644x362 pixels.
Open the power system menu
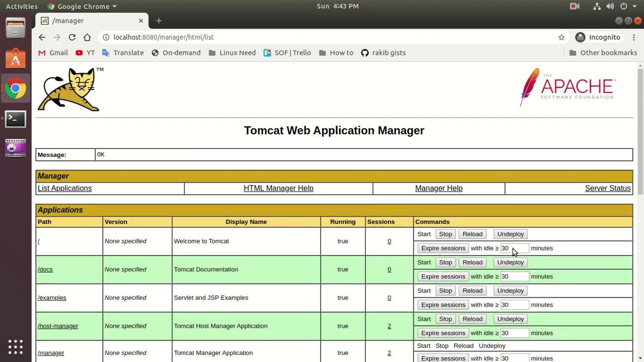point(627,6)
